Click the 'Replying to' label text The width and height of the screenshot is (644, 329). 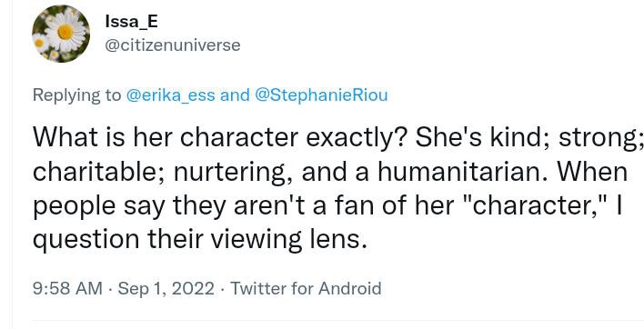pyautogui.click(x=77, y=95)
